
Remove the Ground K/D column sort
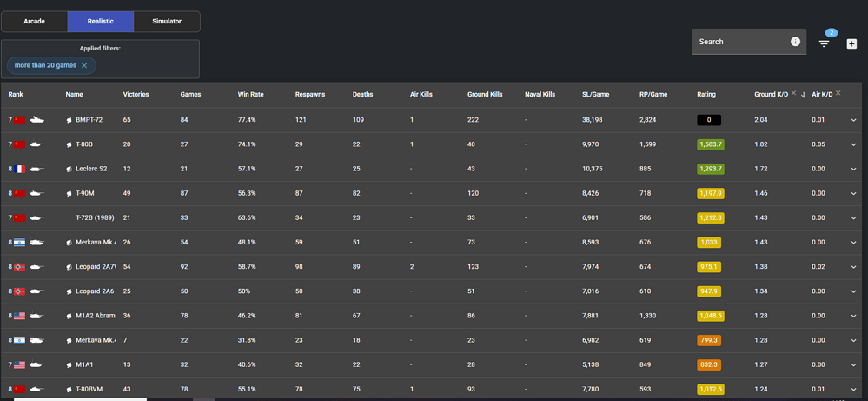click(x=793, y=93)
